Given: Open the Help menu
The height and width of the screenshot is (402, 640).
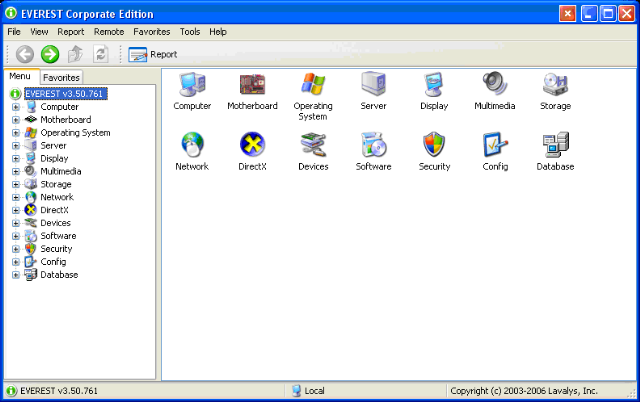Looking at the screenshot, I should tap(218, 32).
